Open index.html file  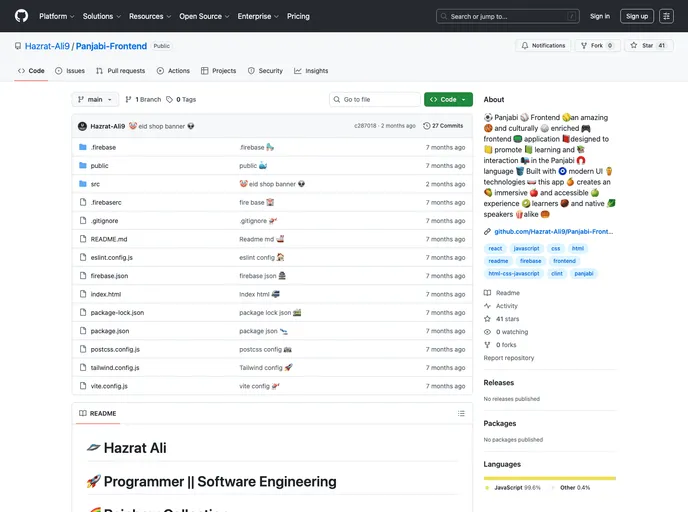106,294
